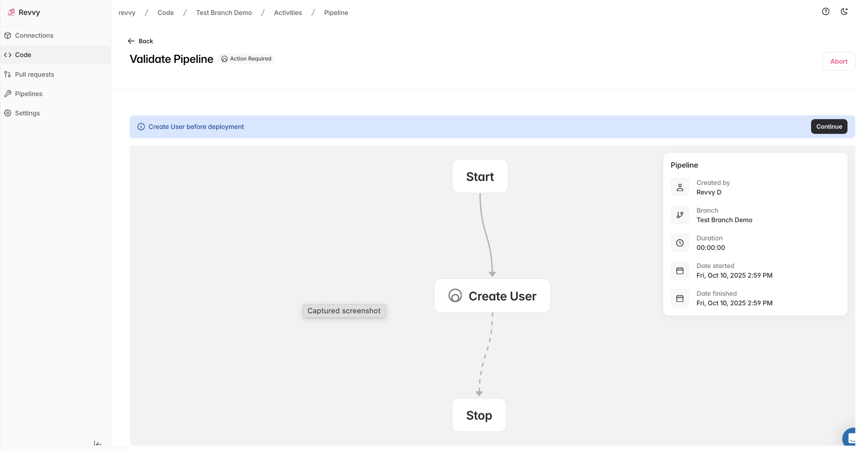Go Back using the arrow link

[x=140, y=41]
